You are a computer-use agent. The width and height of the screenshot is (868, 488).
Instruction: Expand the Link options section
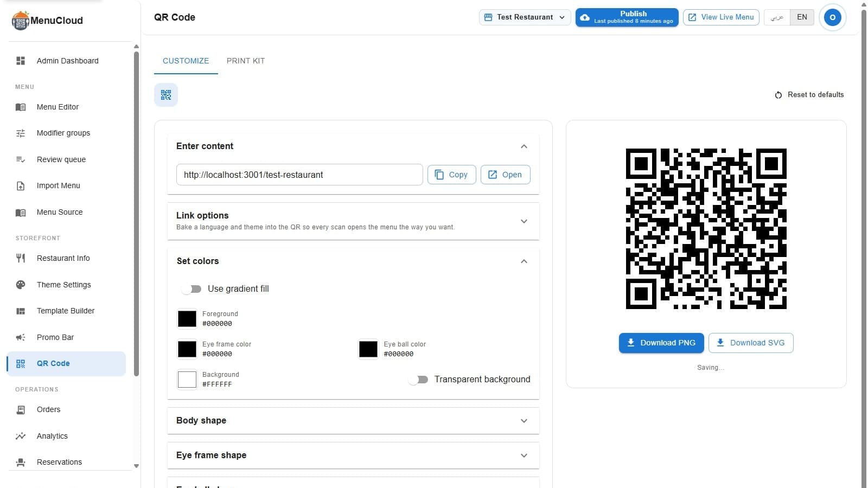[x=524, y=221]
